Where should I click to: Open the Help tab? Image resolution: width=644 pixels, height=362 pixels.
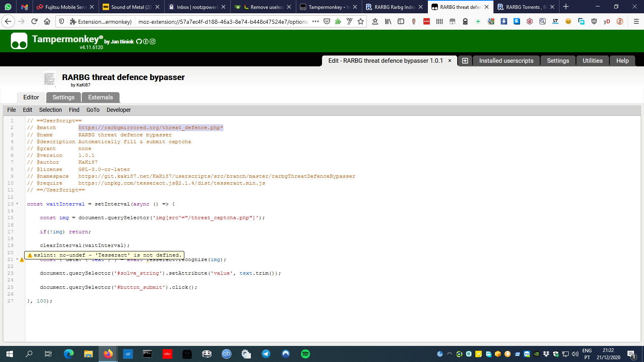click(x=622, y=61)
